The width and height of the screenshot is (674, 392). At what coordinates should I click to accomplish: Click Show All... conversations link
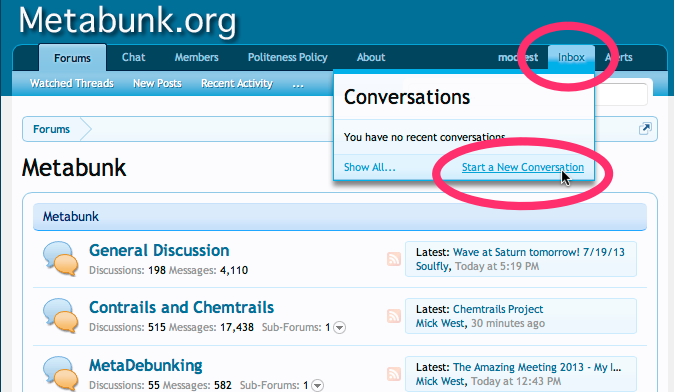pos(370,167)
